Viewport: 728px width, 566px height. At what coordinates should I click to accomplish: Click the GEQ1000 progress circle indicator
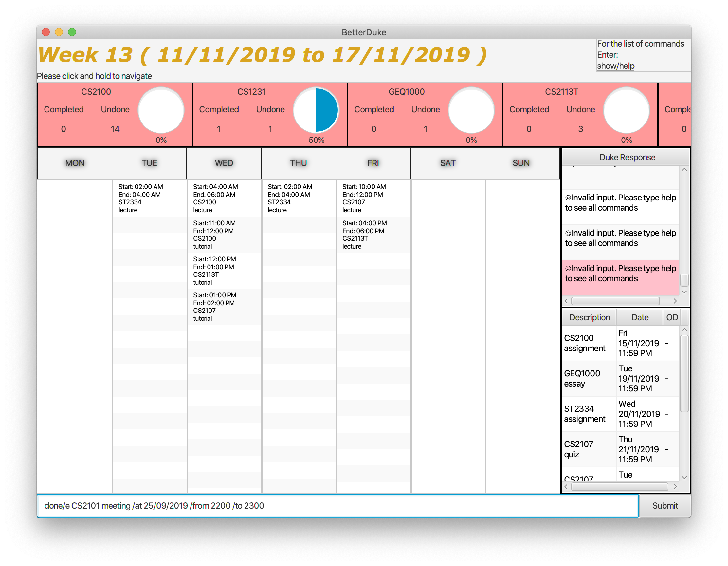471,110
